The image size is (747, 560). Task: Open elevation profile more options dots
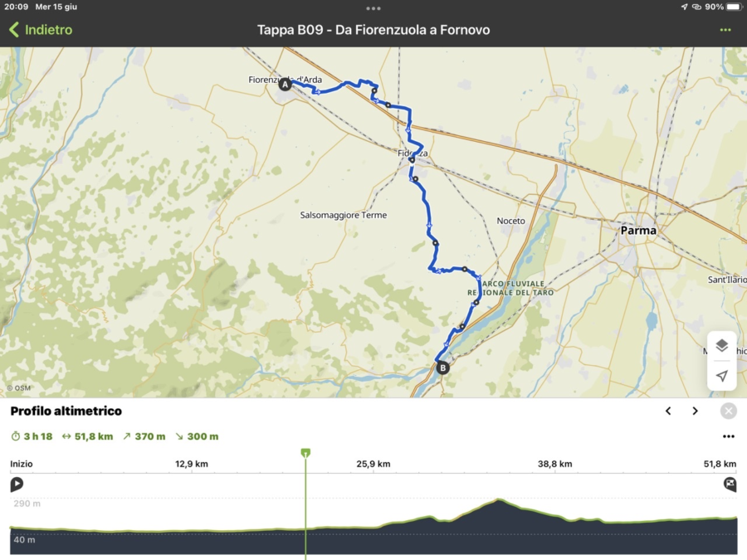728,436
